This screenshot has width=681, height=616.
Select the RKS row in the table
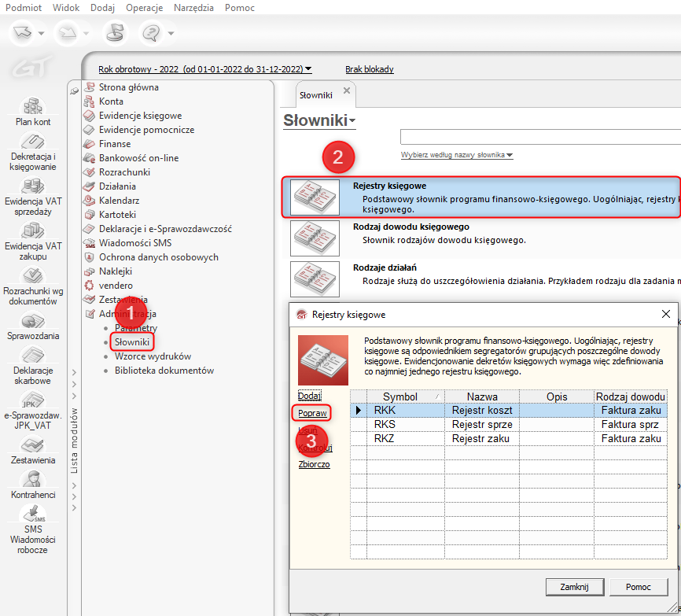(x=509, y=424)
